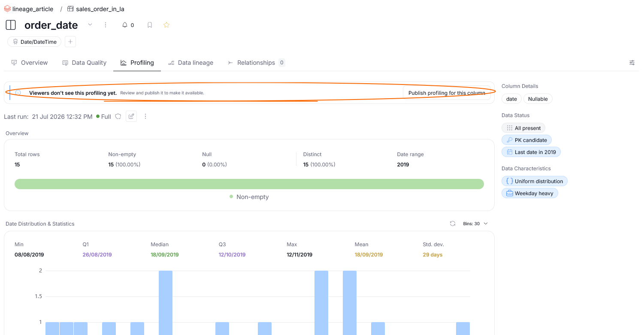Click the calendar icon on Last date in 2019

click(510, 152)
